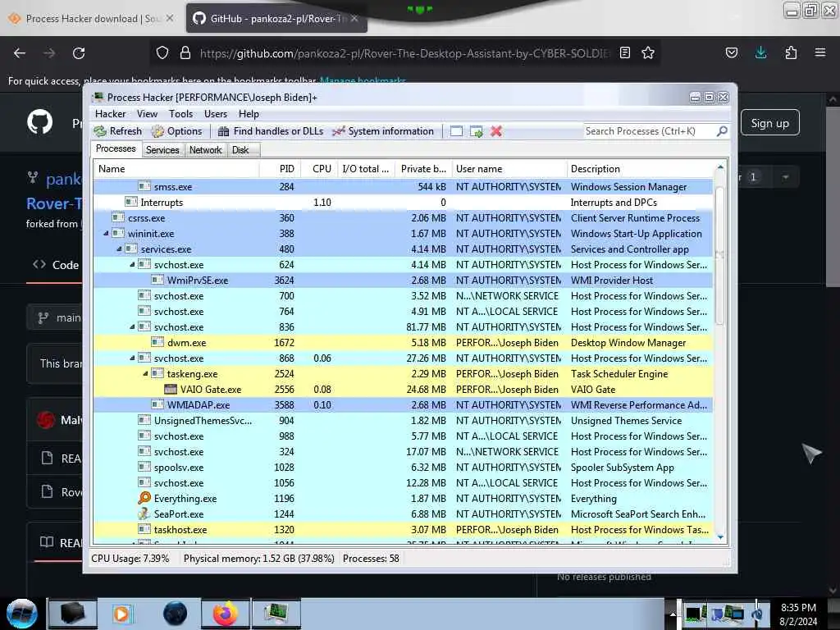Collapse the taskeng.exe tree node
The image size is (840, 630).
145,374
